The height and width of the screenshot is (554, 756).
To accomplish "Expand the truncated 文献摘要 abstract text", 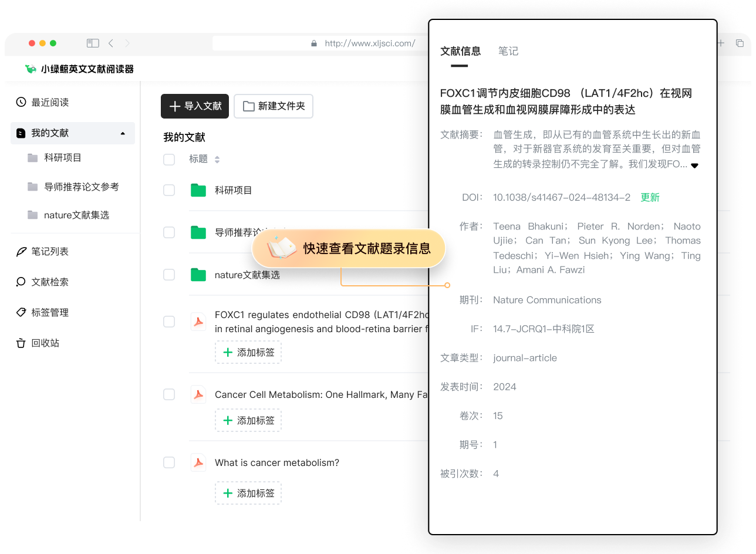I will [x=695, y=165].
